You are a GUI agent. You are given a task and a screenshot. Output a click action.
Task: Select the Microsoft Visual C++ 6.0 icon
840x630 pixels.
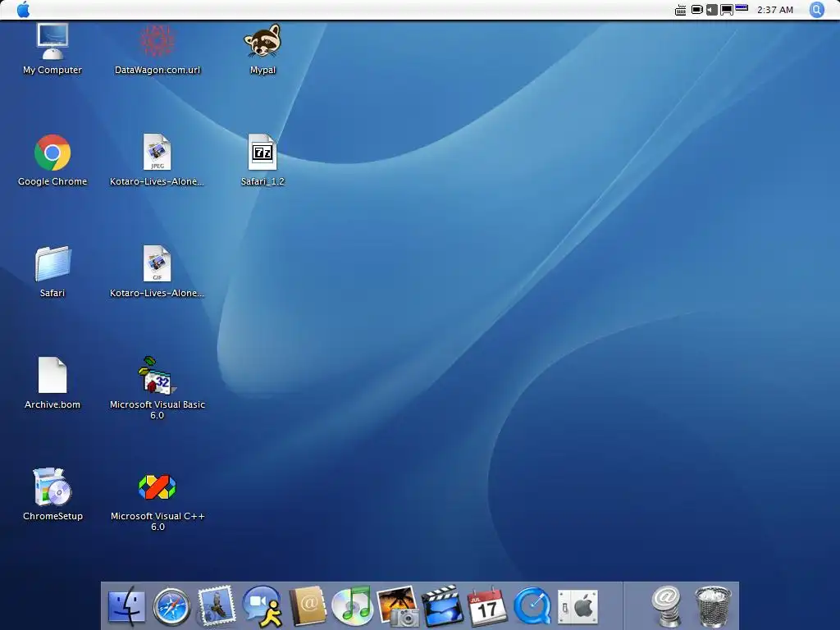pos(157,487)
